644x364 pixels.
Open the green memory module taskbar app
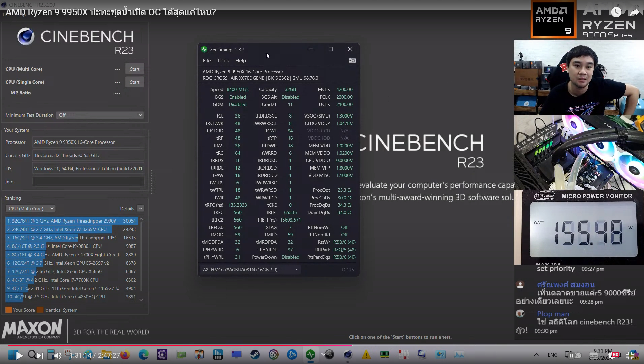(x=385, y=355)
